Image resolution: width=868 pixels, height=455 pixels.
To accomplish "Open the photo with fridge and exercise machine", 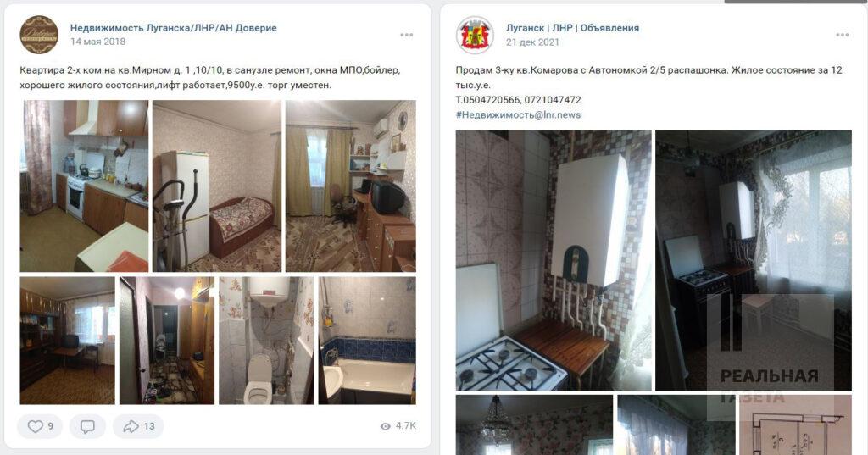I will point(217,186).
